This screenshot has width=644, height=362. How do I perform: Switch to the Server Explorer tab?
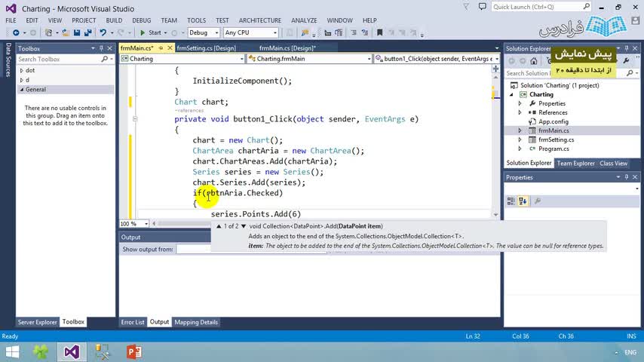[38, 322]
